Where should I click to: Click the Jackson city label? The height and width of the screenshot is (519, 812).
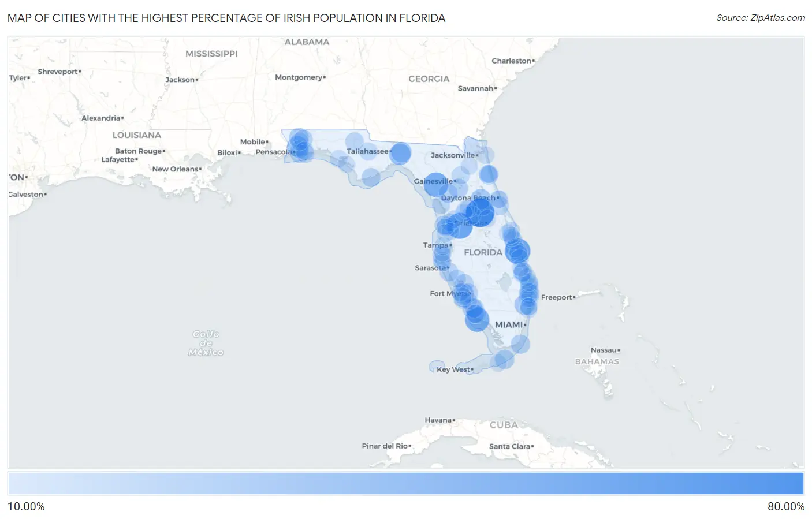pyautogui.click(x=180, y=80)
